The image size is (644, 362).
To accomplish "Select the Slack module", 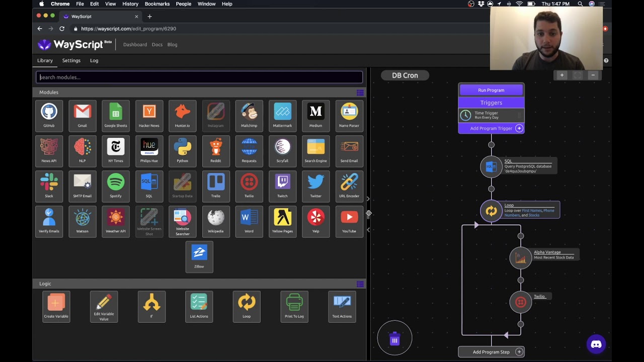I will (49, 186).
